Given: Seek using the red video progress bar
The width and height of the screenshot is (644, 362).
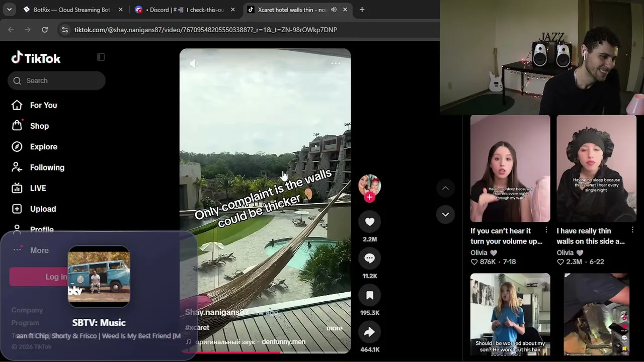Looking at the screenshot, I should pos(265,352).
